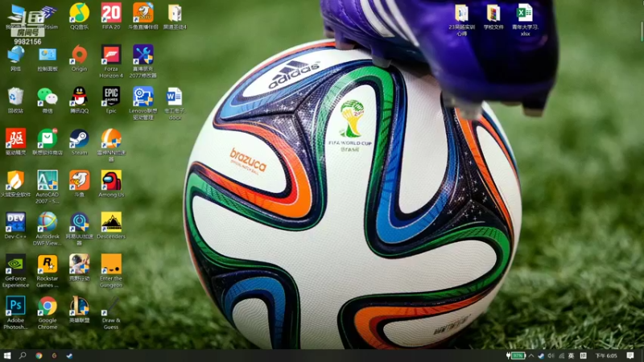Launch the Epic Games shortcut
The height and width of the screenshot is (362, 644).
click(111, 100)
